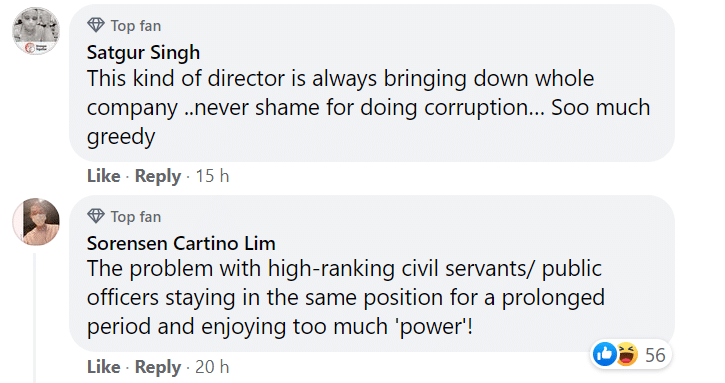Click the blue thumbs-up reaction icon
Viewport: 725px width, 383px height.
(604, 354)
